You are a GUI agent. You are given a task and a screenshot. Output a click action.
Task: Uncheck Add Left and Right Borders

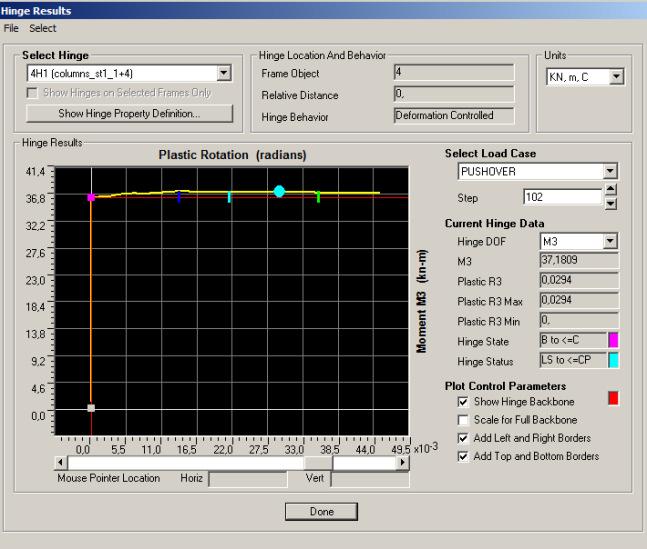[x=463, y=438]
